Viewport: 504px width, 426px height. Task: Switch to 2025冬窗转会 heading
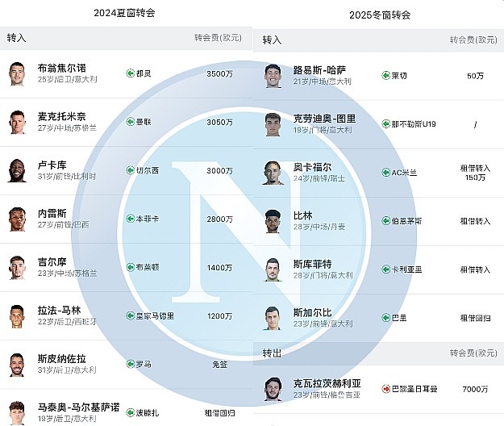[380, 15]
